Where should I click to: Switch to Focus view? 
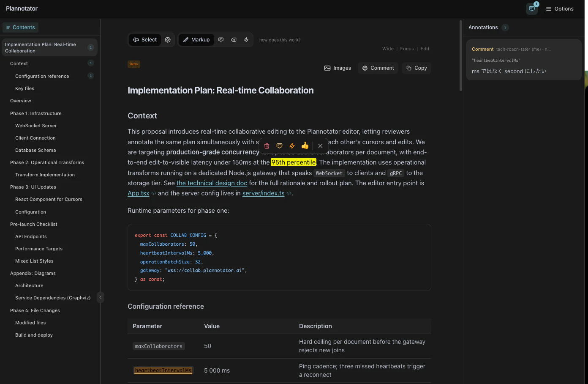(x=407, y=49)
